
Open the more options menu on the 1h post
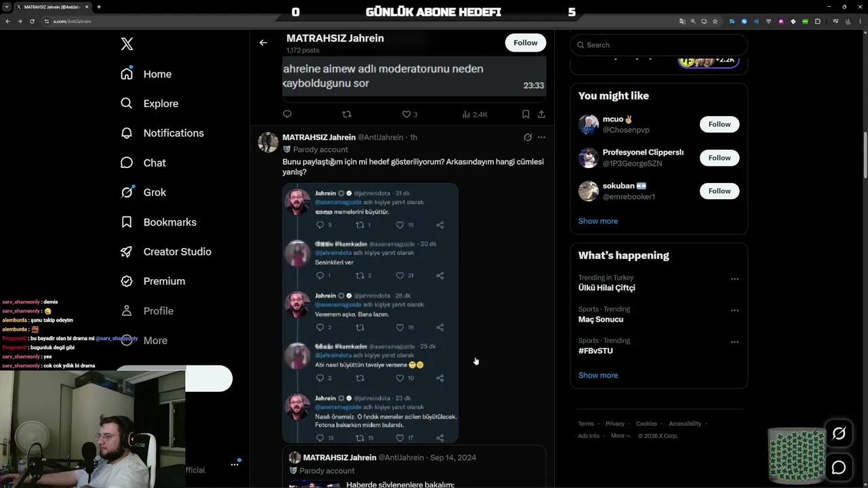tap(541, 138)
